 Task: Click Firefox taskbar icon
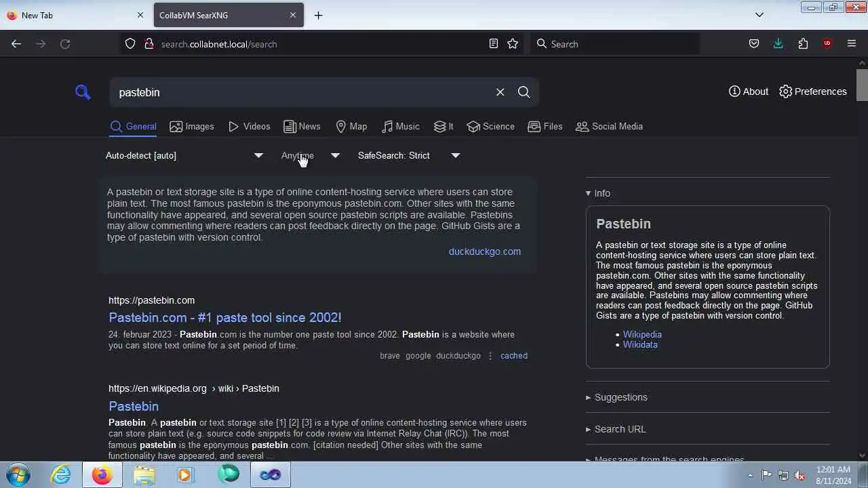[x=102, y=474]
